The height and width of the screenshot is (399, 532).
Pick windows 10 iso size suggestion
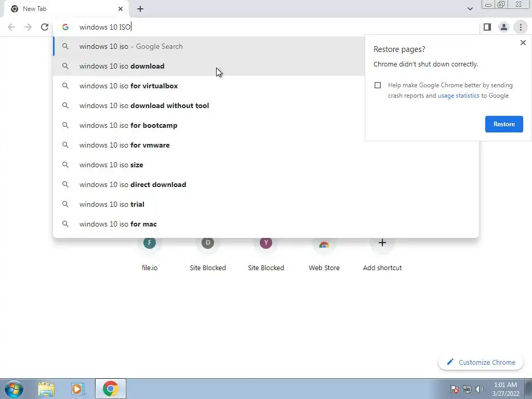266,165
